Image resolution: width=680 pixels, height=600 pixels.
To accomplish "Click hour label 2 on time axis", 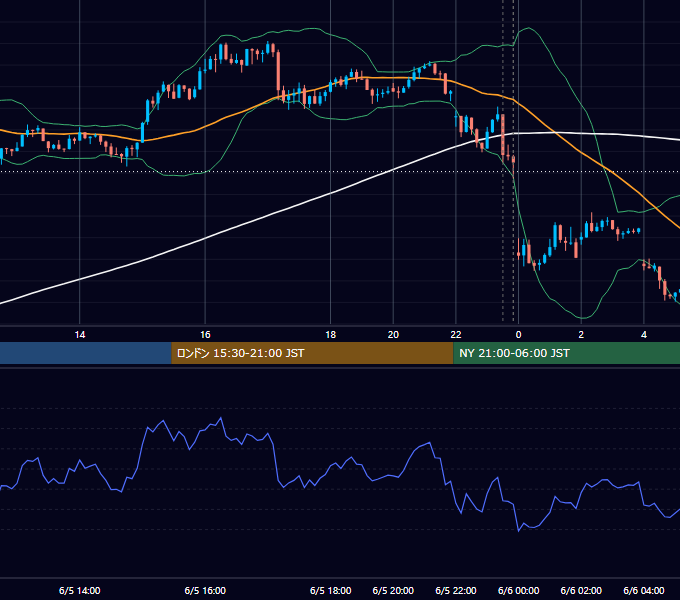I will point(581,335).
